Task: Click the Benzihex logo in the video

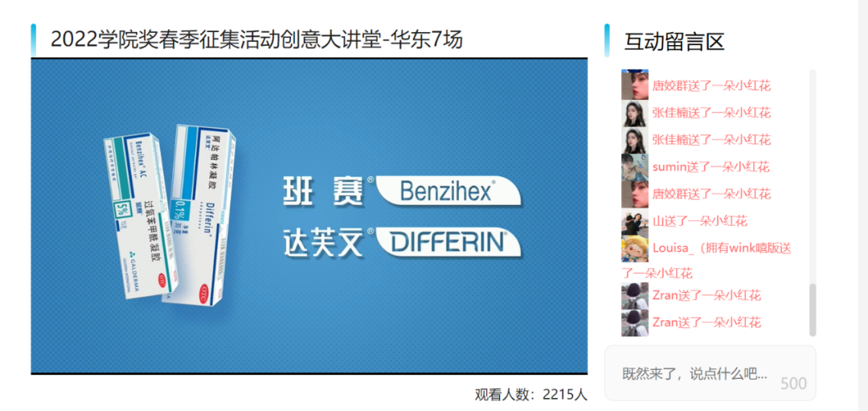Action: click(448, 192)
